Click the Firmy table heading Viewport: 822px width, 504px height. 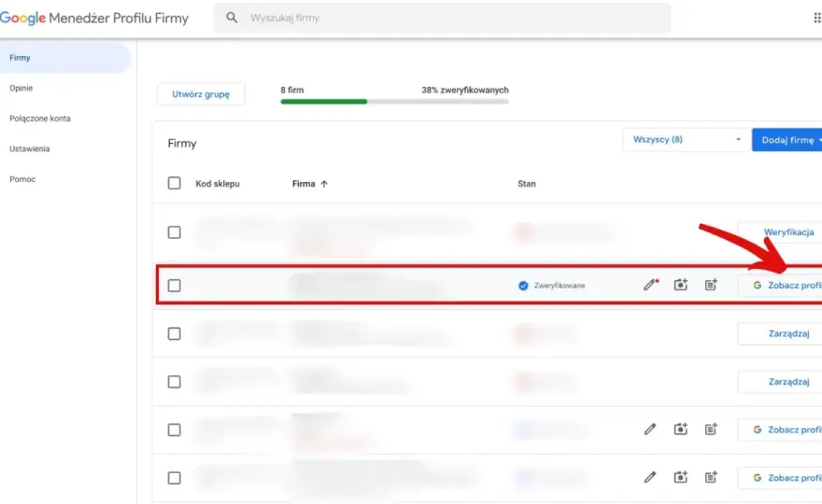pos(182,144)
